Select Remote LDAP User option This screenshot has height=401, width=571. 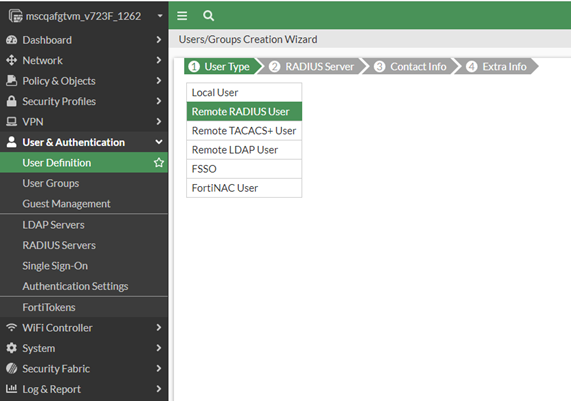[244, 150]
